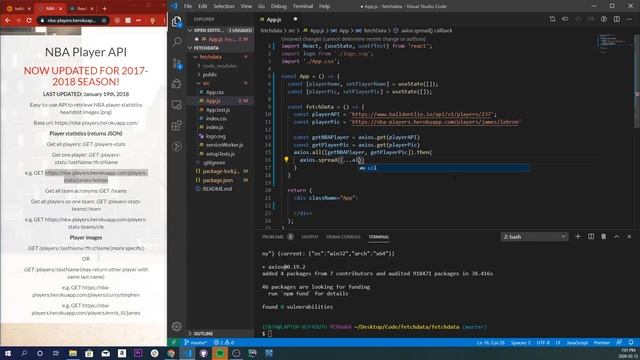The width and height of the screenshot is (640, 360).
Task: Open the editor More Actions ellipsis
Action: tap(629, 19)
